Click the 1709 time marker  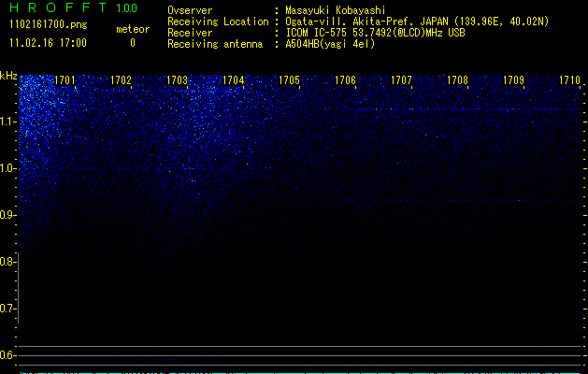513,79
